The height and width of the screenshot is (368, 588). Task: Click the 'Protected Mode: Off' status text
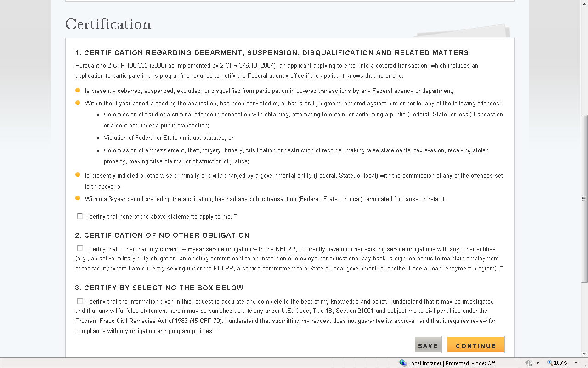[x=470, y=363]
